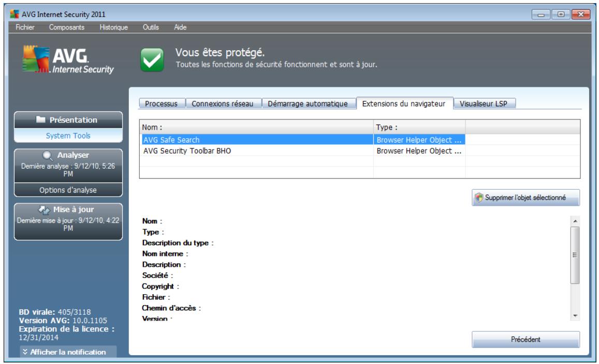Image resolution: width=599 pixels, height=364 pixels.
Task: Minimize the AVG window
Action: [541, 14]
